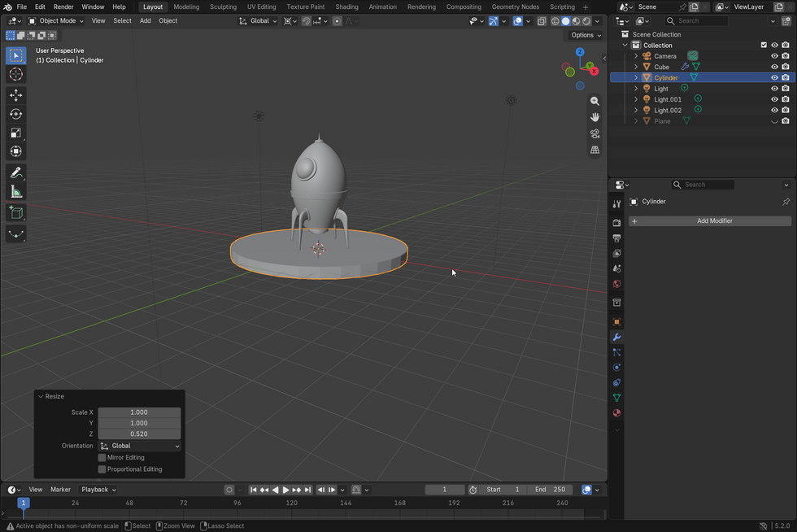Open the Object Mode dropdown

56,21
